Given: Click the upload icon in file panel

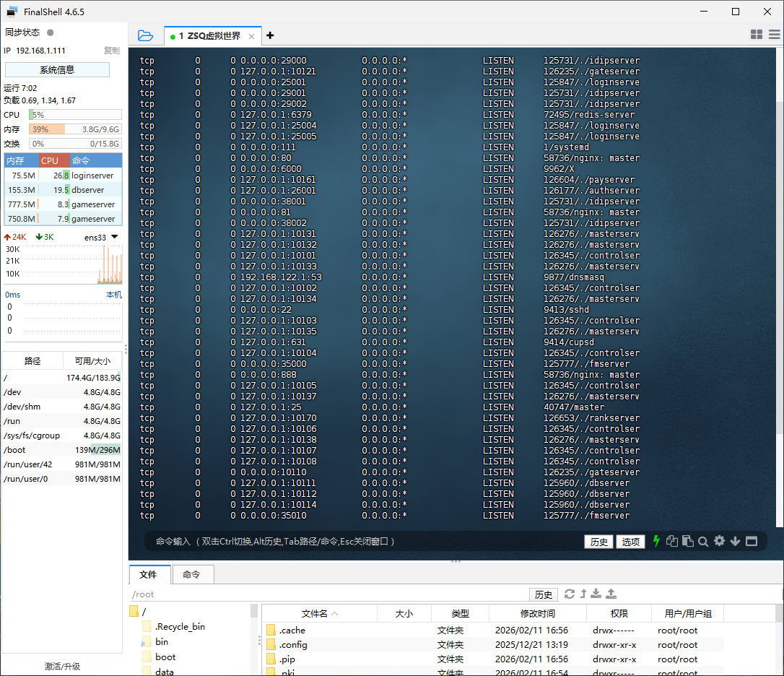Looking at the screenshot, I should click(x=611, y=594).
